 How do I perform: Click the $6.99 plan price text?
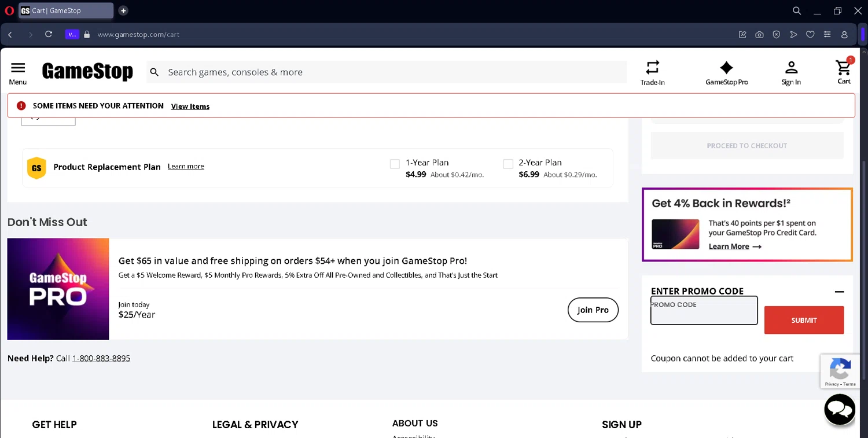point(529,174)
